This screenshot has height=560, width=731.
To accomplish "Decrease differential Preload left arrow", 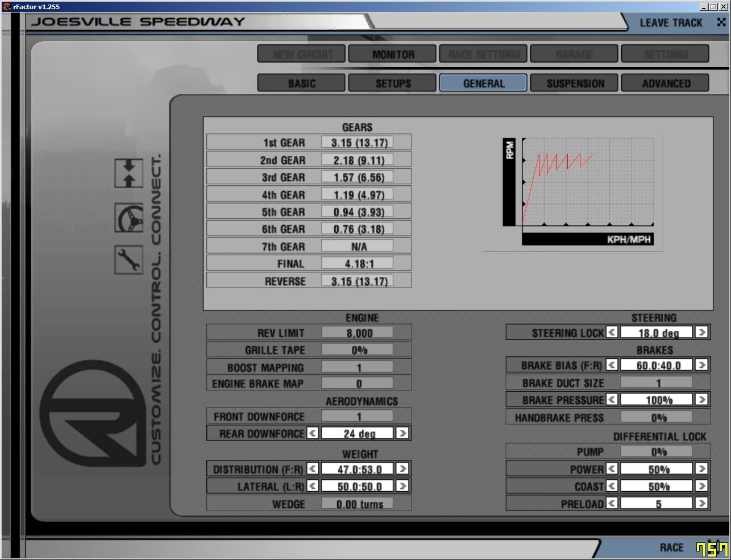I will click(x=612, y=503).
